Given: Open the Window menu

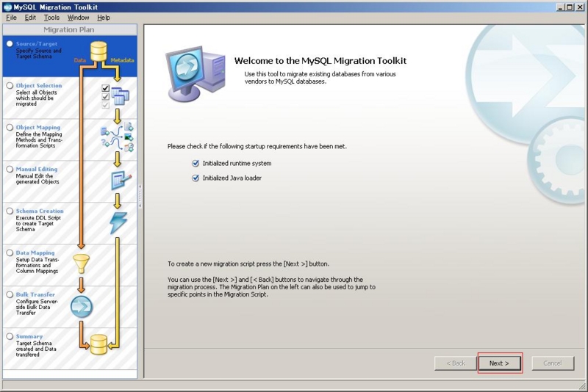Looking at the screenshot, I should (x=78, y=18).
